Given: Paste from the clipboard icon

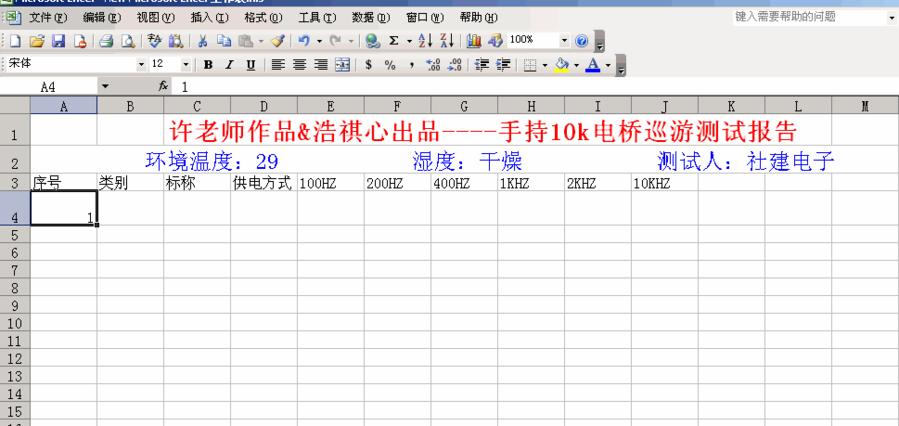Looking at the screenshot, I should [x=245, y=41].
